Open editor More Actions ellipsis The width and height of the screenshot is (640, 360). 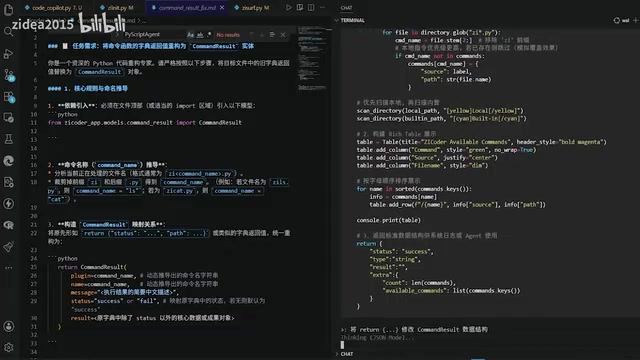click(x=322, y=7)
